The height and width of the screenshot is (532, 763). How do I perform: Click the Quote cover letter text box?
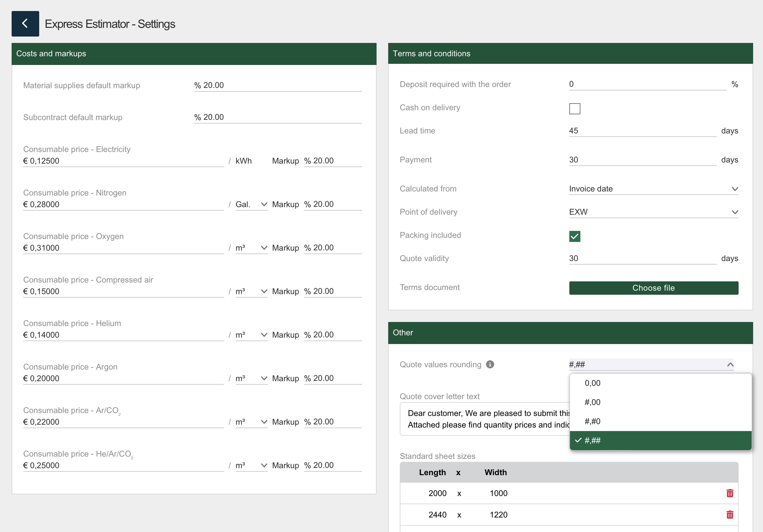[x=485, y=419]
